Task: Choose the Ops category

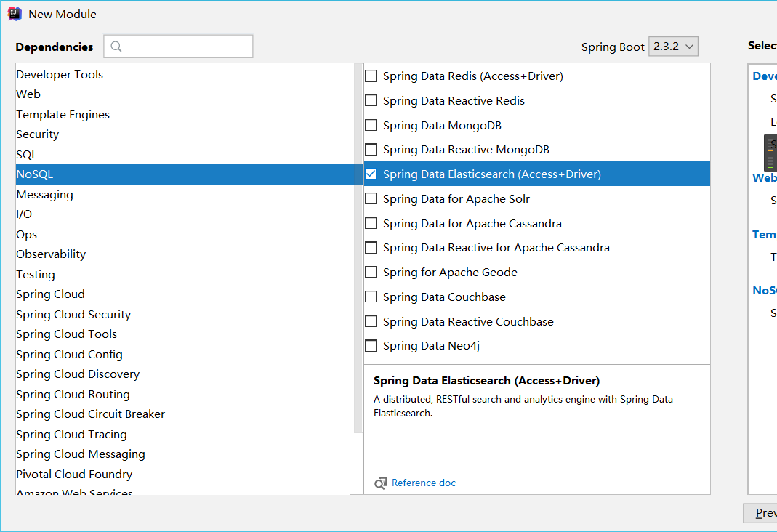Action: [185, 234]
